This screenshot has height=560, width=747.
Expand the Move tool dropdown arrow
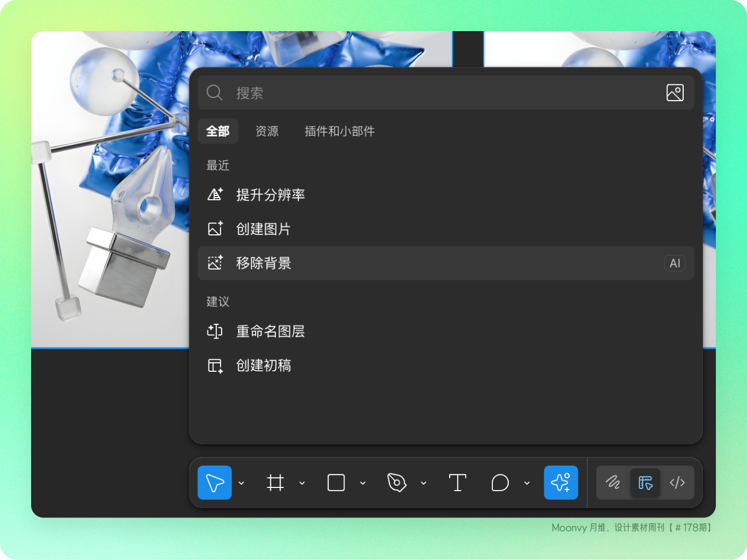241,483
